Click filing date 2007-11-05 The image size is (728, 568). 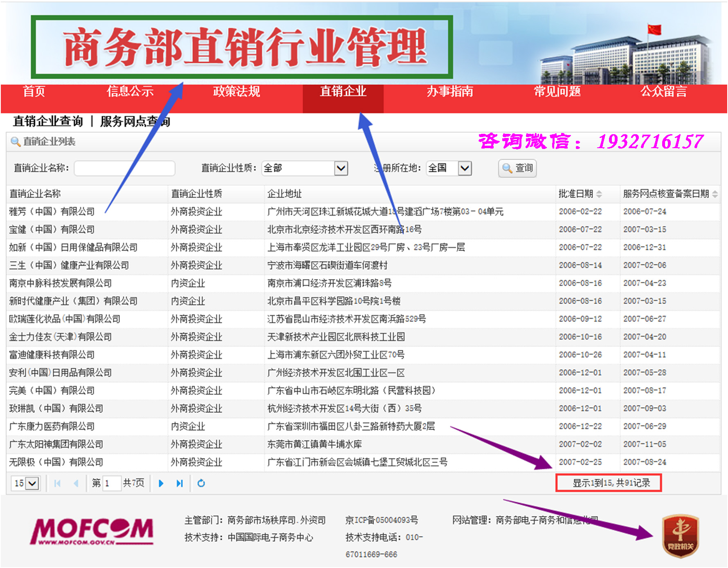(645, 444)
